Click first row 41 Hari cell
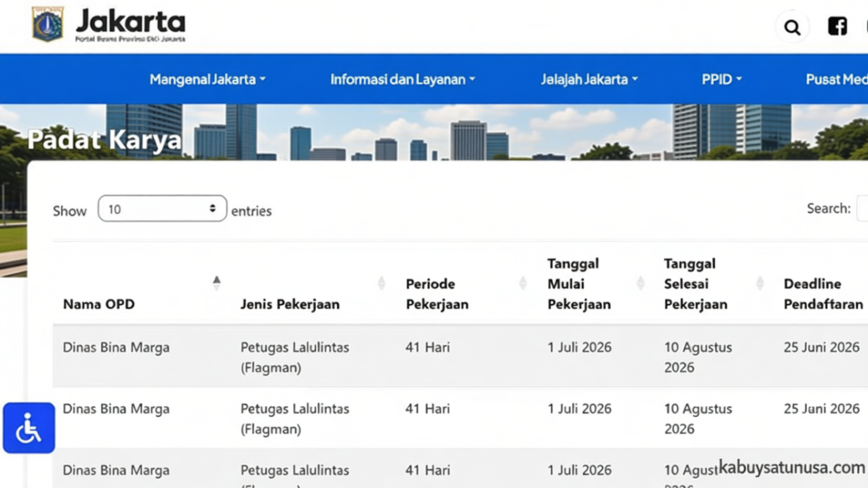This screenshot has width=868, height=488. (428, 348)
